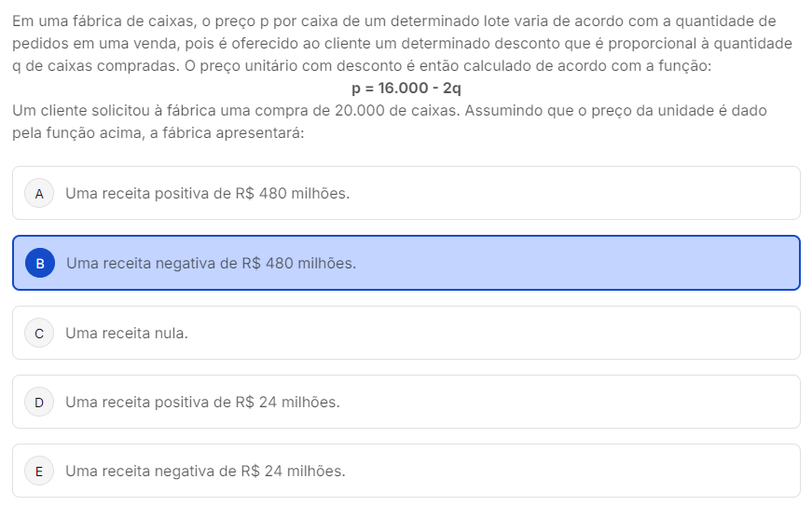The width and height of the screenshot is (812, 506).
Task: Choose answer text "Uma receita positiva de R$ 480 milhões"
Action: [x=207, y=194]
